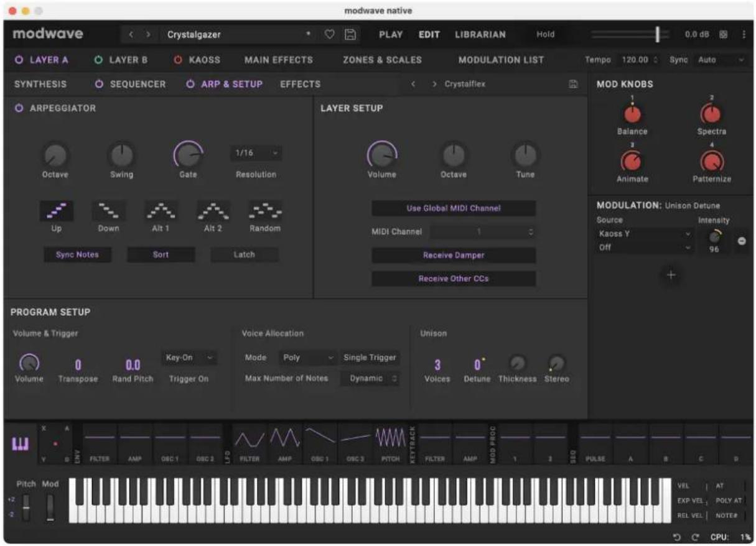Go to previous performance arrow
Viewport: 756px width, 546px height.
point(131,35)
